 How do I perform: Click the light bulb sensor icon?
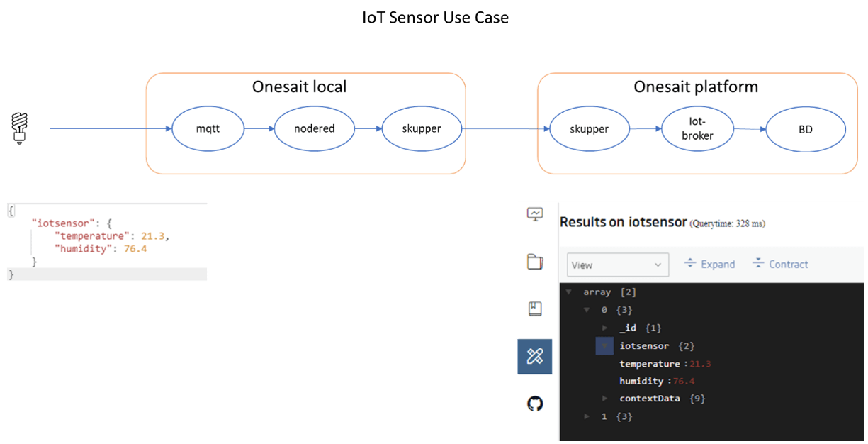(19, 128)
